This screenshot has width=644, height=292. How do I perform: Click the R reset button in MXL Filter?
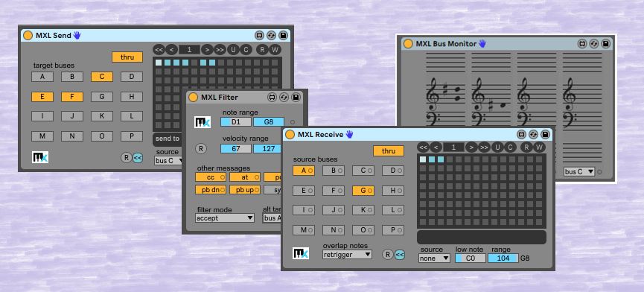click(x=200, y=149)
